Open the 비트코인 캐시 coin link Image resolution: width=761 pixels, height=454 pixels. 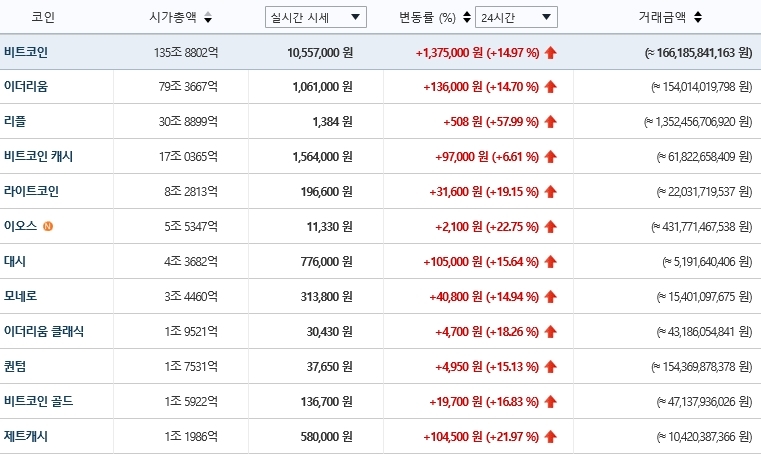[38, 156]
